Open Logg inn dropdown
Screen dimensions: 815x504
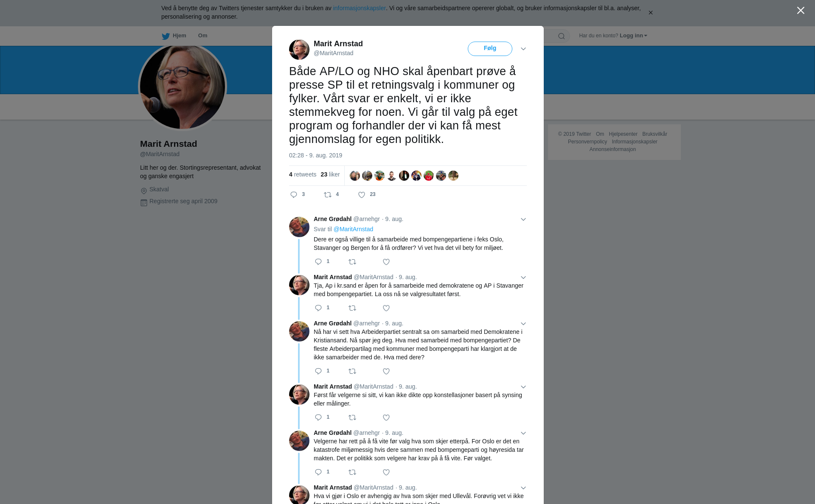pyautogui.click(x=633, y=36)
